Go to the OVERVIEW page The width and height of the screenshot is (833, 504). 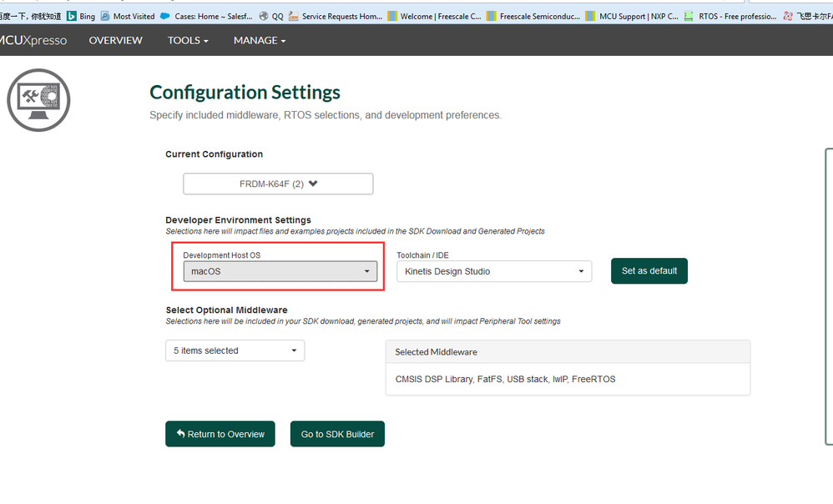point(115,40)
